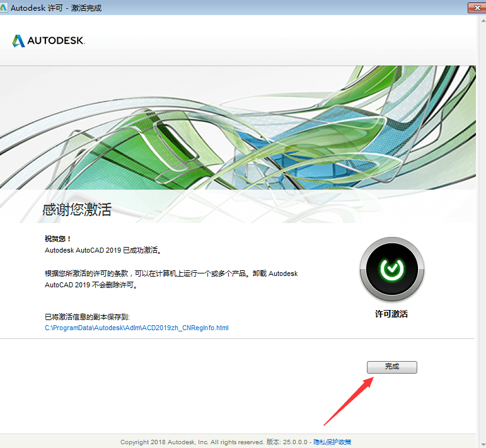Click the title bar Autodesk app icon
This screenshot has width=486, height=448.
coord(3,8)
